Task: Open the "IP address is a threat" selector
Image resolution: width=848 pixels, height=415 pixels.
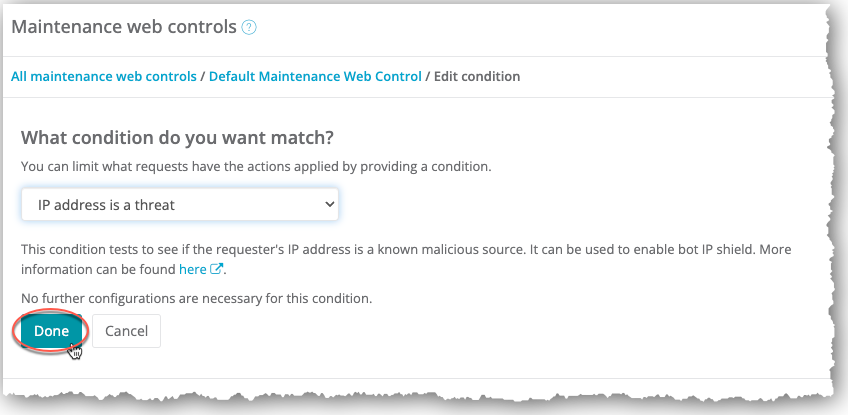Action: pyautogui.click(x=180, y=205)
